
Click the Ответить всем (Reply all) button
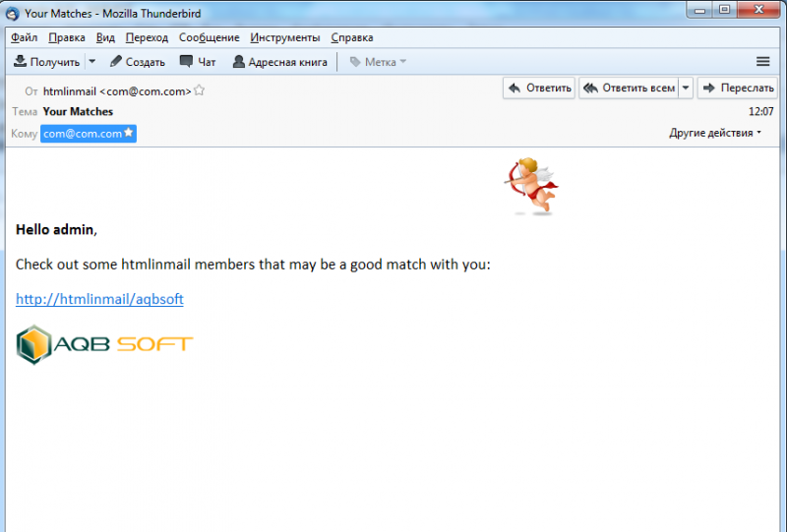tap(629, 88)
